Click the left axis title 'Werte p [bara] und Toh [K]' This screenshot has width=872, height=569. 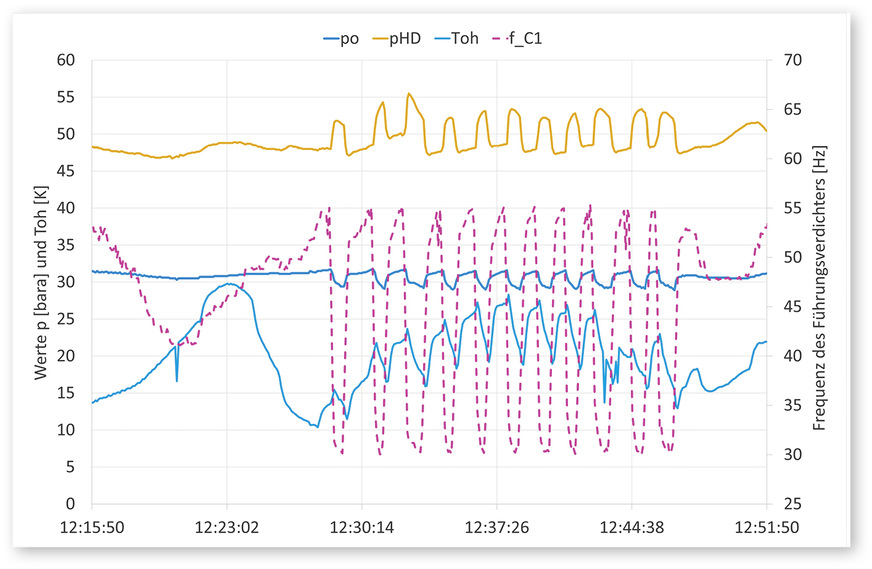[42, 282]
